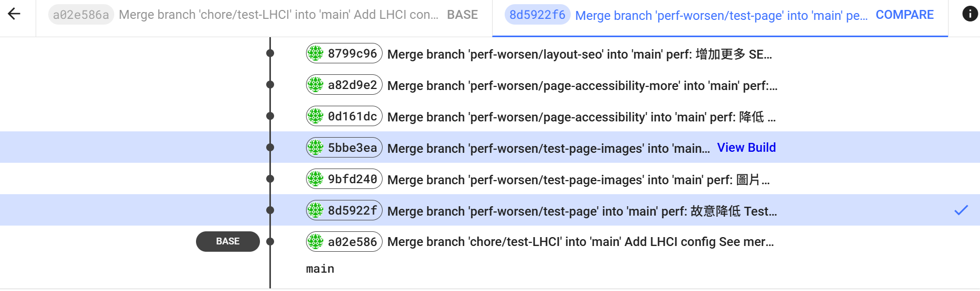The width and height of the screenshot is (980, 291).
Task: Choose commit hash pill 8d5922f
Action: (x=344, y=210)
